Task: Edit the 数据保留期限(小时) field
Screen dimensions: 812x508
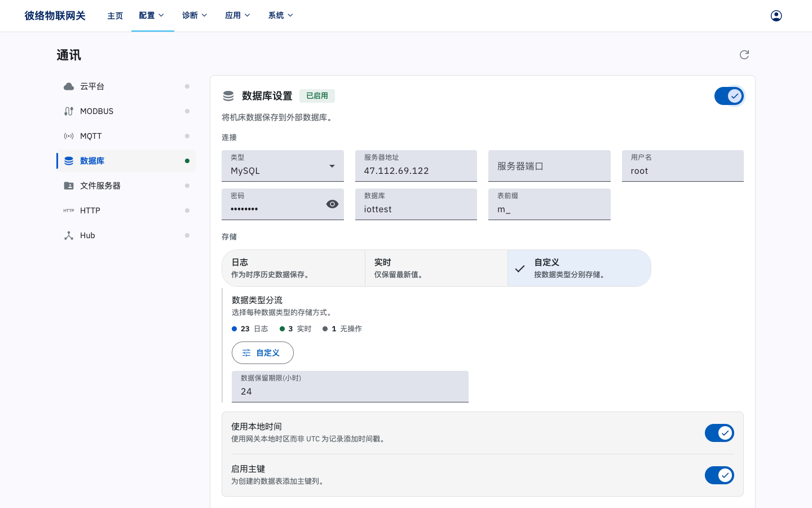Action: click(350, 387)
